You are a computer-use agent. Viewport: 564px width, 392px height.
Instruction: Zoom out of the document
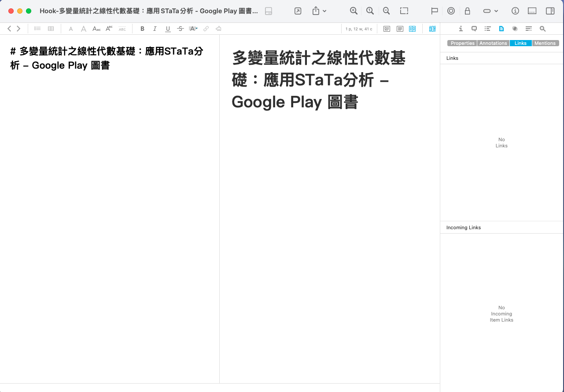pyautogui.click(x=387, y=11)
